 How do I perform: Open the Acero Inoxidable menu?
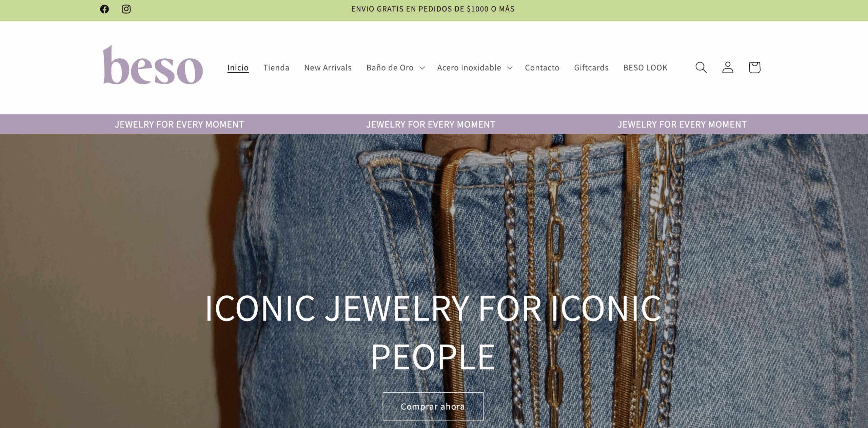click(x=469, y=68)
